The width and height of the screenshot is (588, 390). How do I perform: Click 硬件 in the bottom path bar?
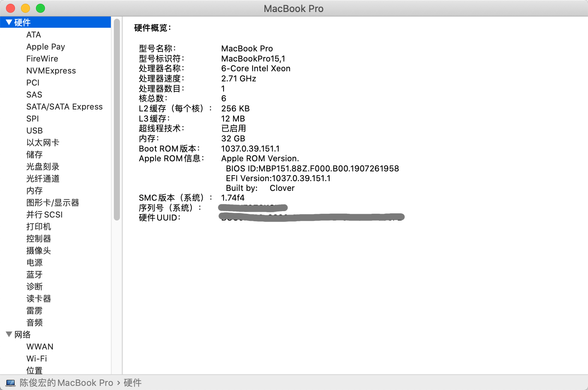pos(133,383)
